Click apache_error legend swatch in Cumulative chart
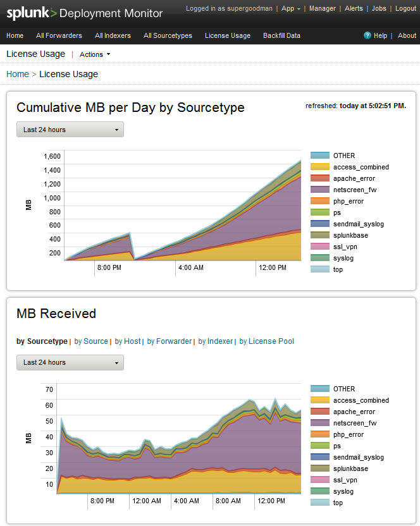The image size is (420, 526). (320, 178)
